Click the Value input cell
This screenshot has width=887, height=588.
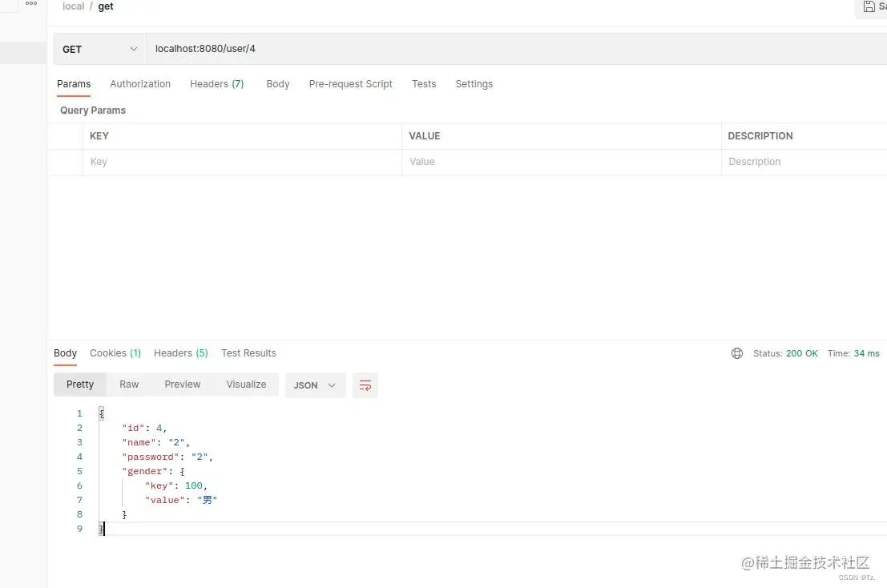(561, 163)
